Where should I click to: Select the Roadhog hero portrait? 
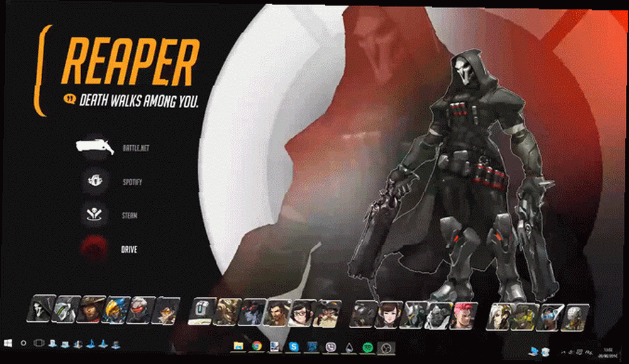[363, 315]
